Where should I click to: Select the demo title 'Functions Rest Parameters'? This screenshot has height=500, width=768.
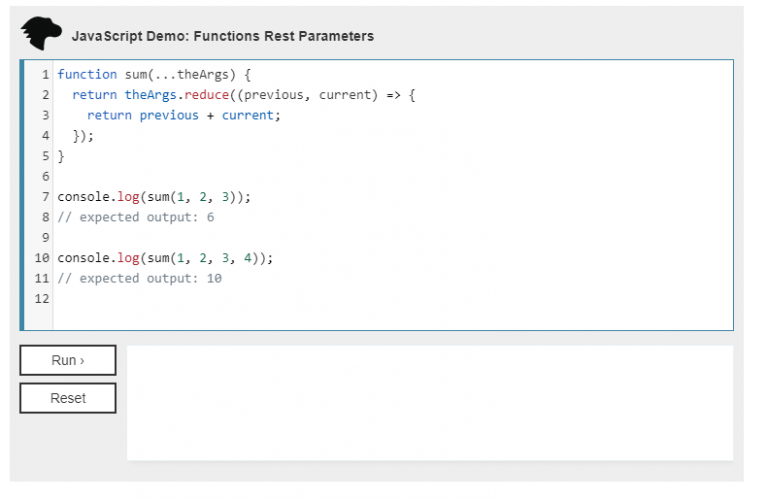(x=284, y=36)
